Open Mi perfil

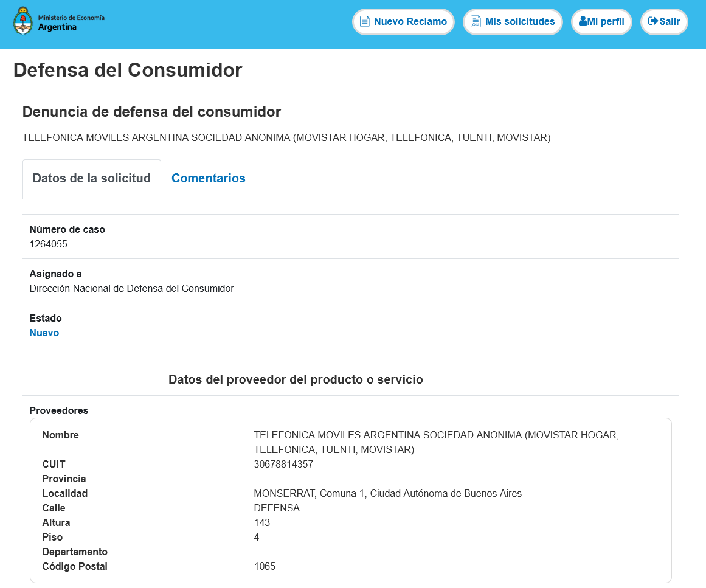[601, 22]
